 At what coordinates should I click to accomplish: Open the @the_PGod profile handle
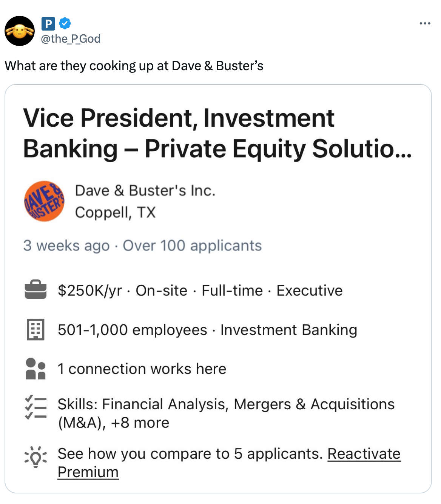click(71, 39)
